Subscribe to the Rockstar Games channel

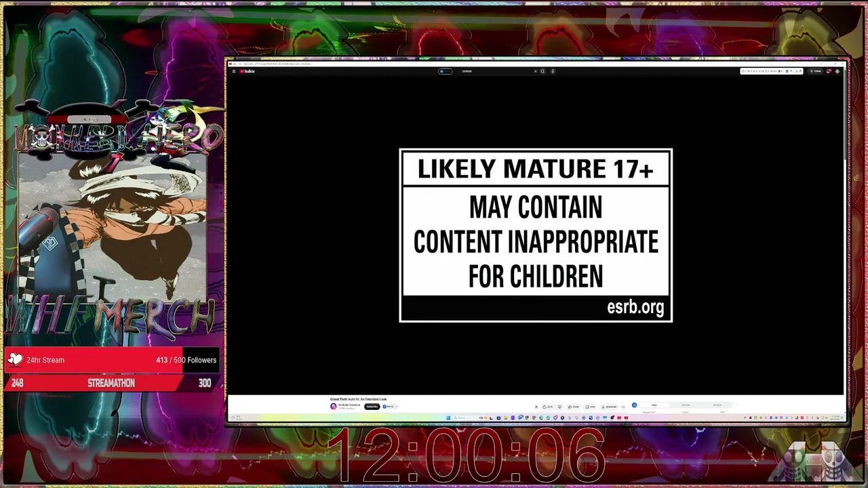372,407
